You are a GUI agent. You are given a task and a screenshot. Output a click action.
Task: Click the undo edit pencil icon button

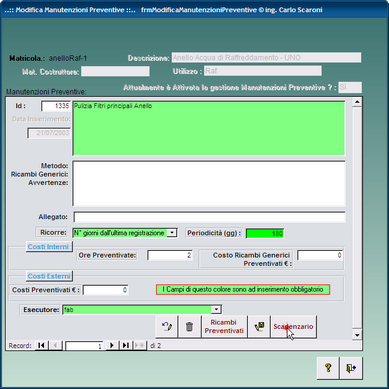click(167, 327)
